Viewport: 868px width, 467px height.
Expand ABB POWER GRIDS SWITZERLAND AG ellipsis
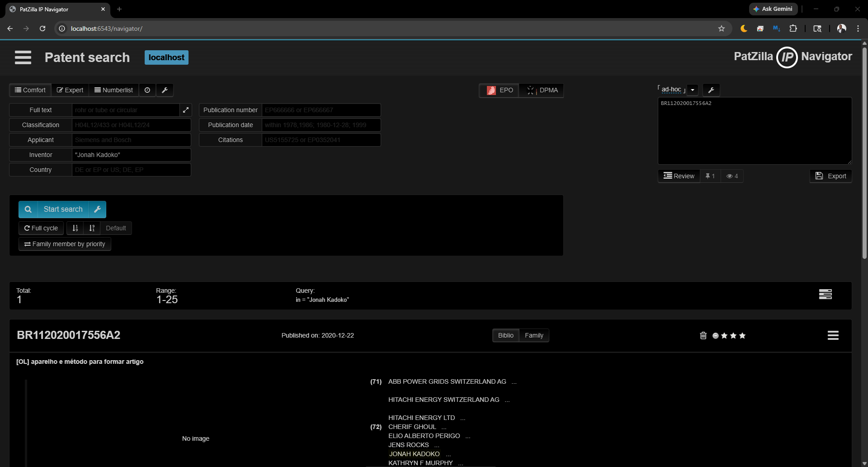click(x=514, y=382)
